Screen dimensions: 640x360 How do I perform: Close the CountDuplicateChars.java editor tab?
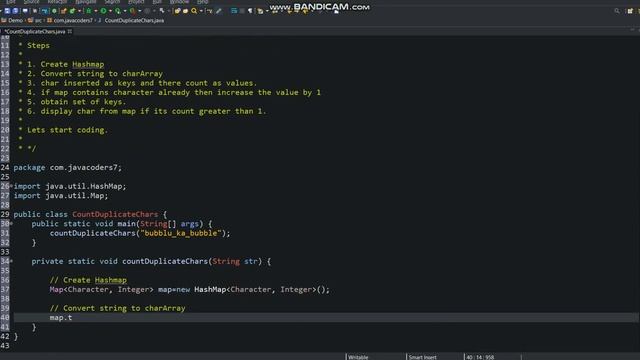(70, 31)
